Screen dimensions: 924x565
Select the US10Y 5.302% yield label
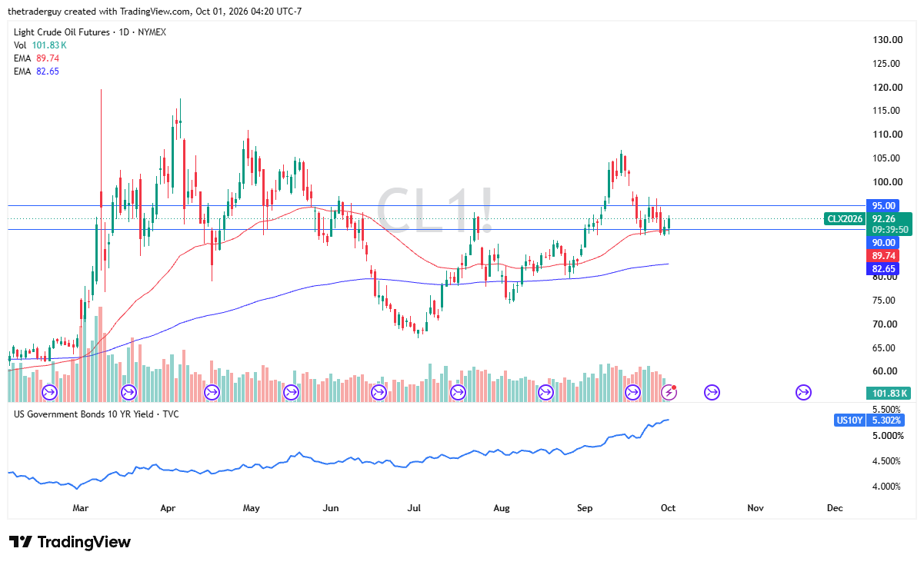(869, 420)
